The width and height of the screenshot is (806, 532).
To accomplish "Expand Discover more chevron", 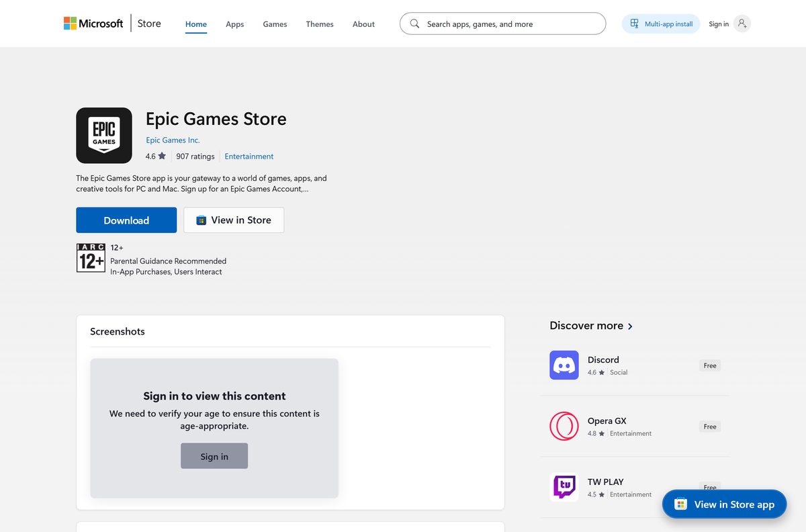I will coord(630,326).
